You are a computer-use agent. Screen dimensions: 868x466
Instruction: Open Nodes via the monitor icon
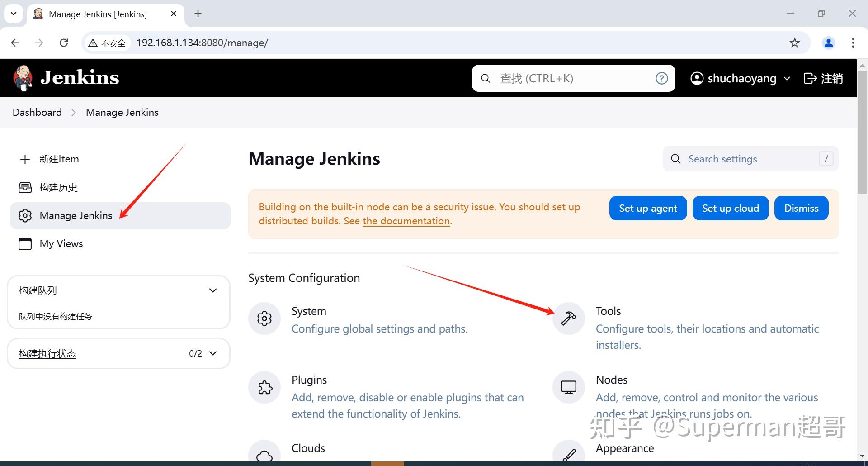click(x=568, y=387)
